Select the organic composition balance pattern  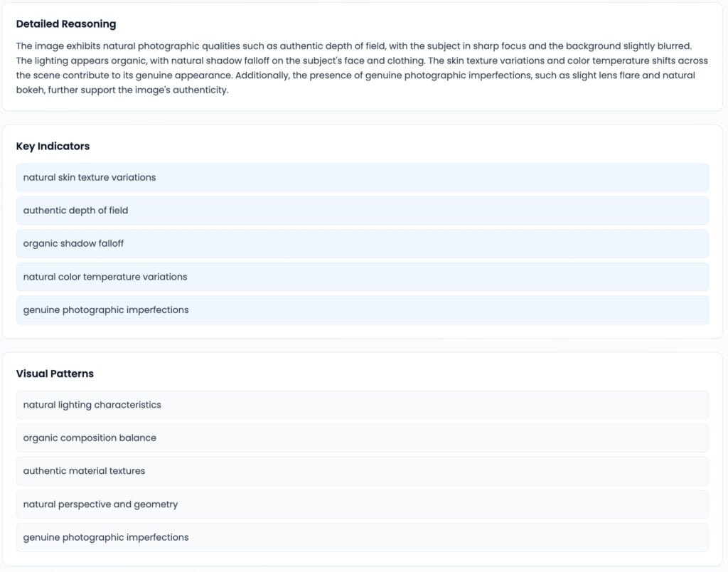click(362, 438)
